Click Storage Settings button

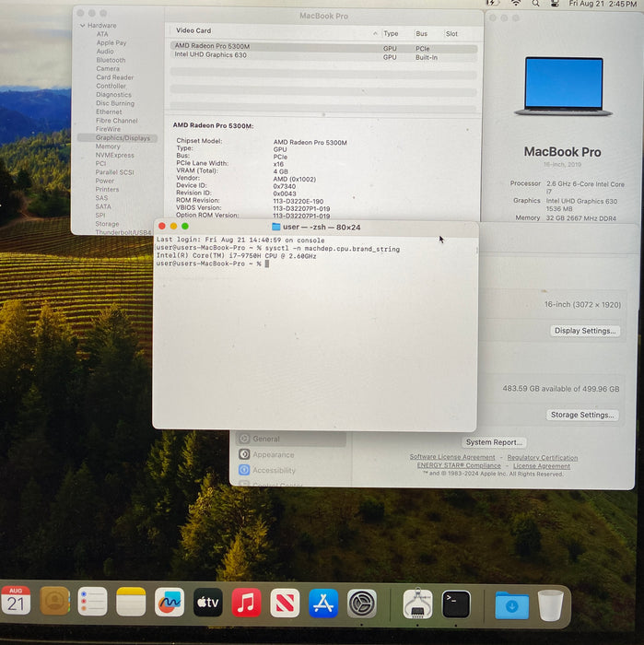pyautogui.click(x=582, y=415)
